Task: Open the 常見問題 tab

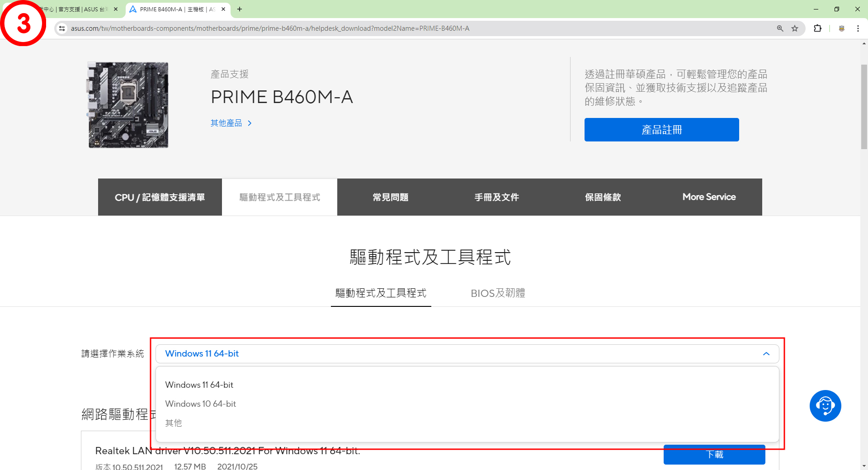Action: click(391, 197)
